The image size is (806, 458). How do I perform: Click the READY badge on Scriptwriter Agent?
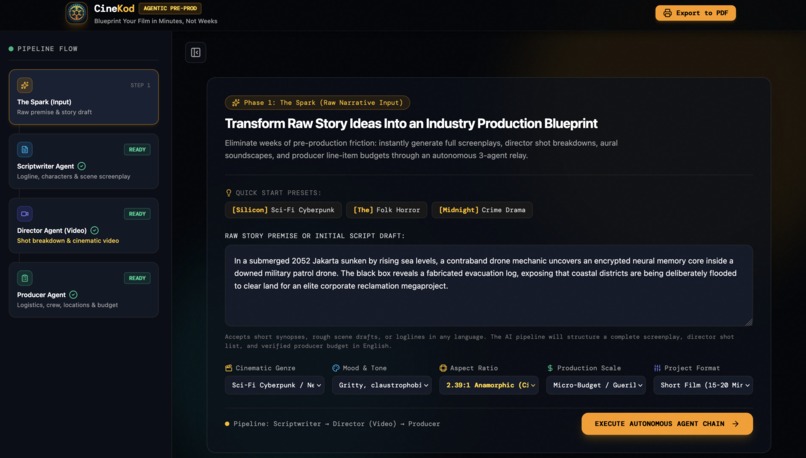tap(137, 150)
